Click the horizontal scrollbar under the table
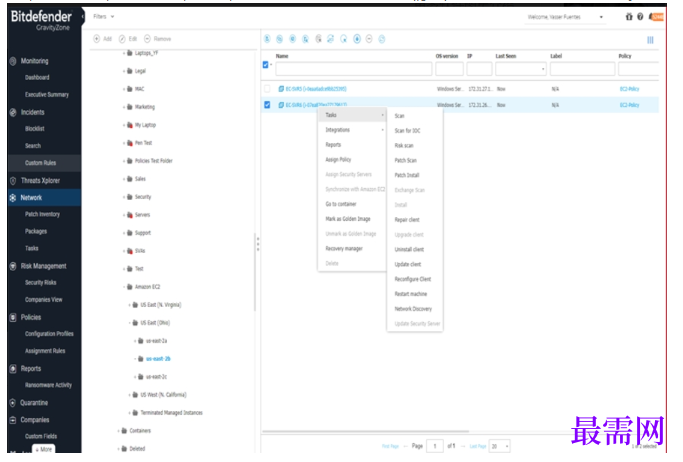The image size is (683, 462). (365, 432)
